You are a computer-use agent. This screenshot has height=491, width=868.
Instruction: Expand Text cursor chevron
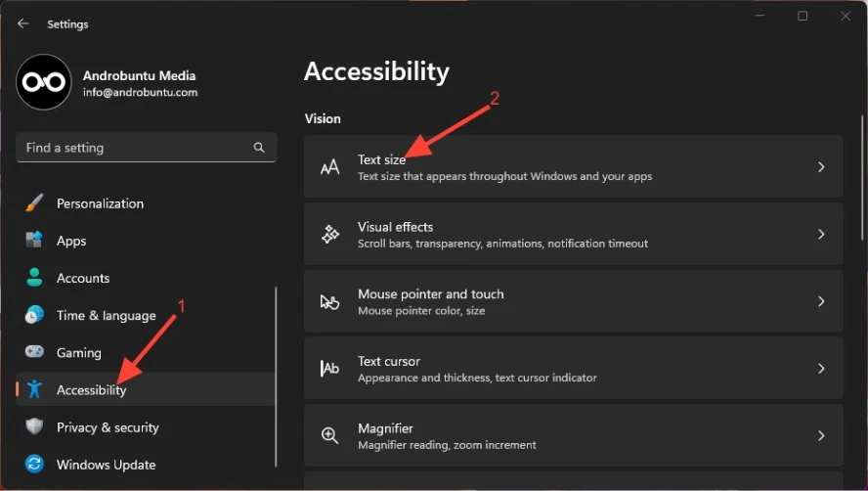coord(821,369)
